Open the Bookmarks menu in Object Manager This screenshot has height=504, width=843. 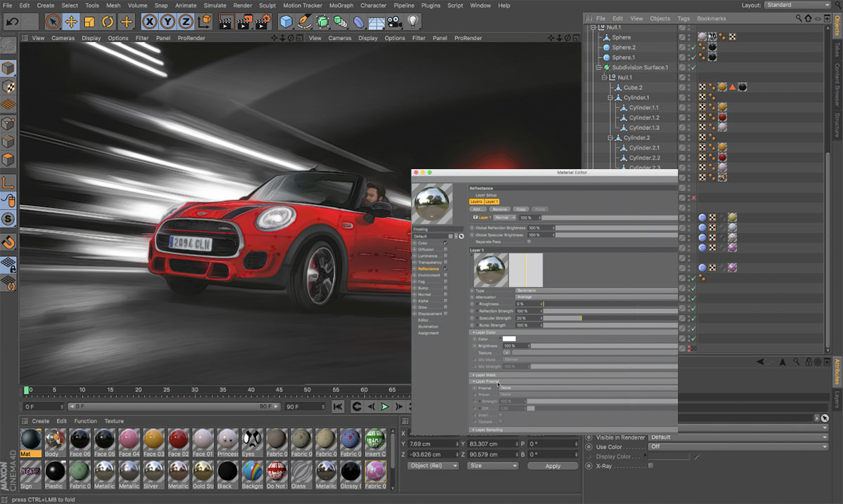pyautogui.click(x=712, y=18)
